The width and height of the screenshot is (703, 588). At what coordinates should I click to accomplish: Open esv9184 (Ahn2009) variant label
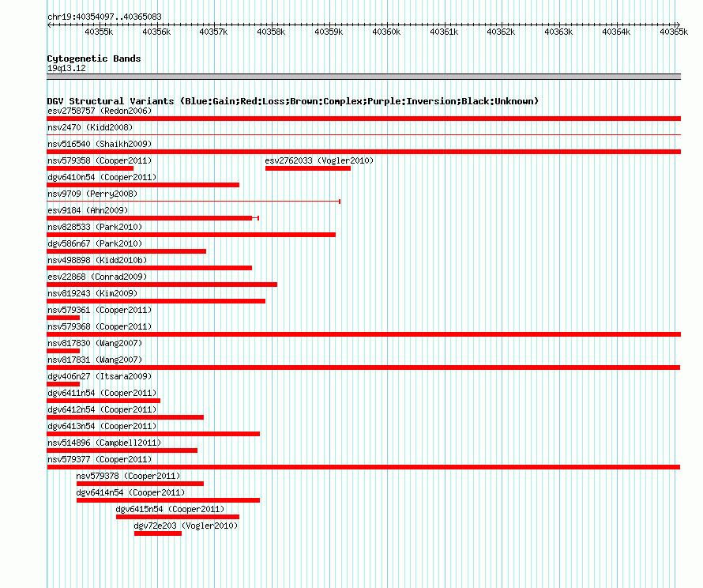pyautogui.click(x=88, y=210)
